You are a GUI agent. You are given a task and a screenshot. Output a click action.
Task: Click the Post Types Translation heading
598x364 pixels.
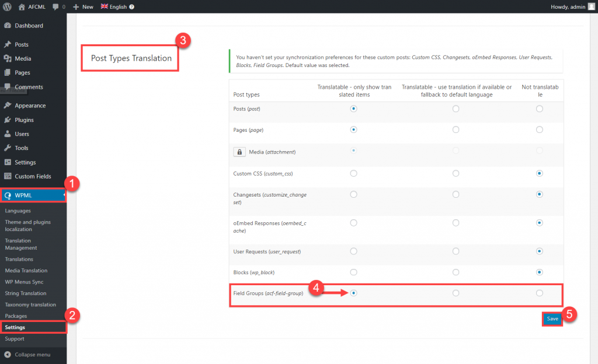pos(131,58)
